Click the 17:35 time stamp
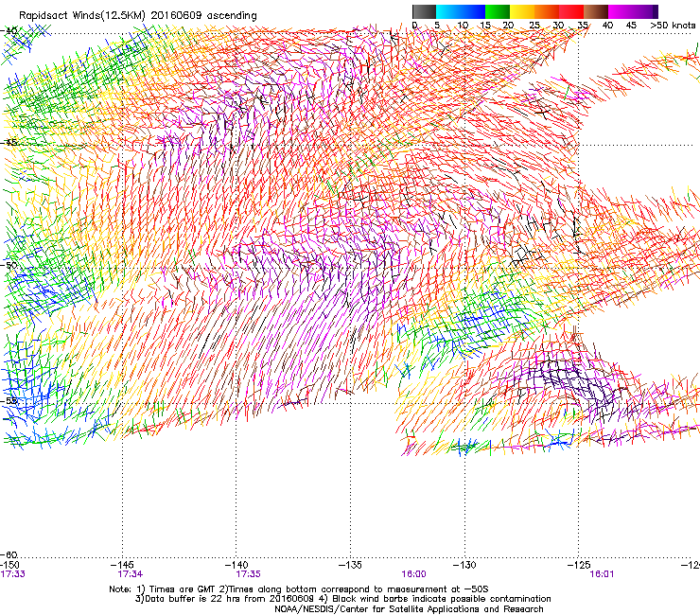This screenshot has width=700, height=615. [248, 574]
